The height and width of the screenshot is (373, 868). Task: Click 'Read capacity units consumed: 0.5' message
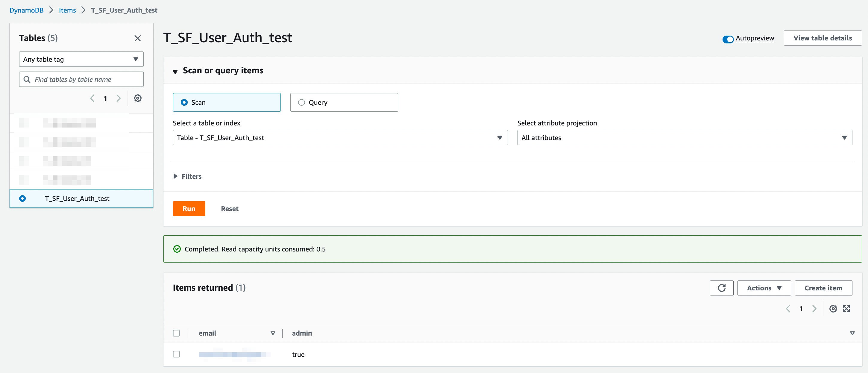273,249
